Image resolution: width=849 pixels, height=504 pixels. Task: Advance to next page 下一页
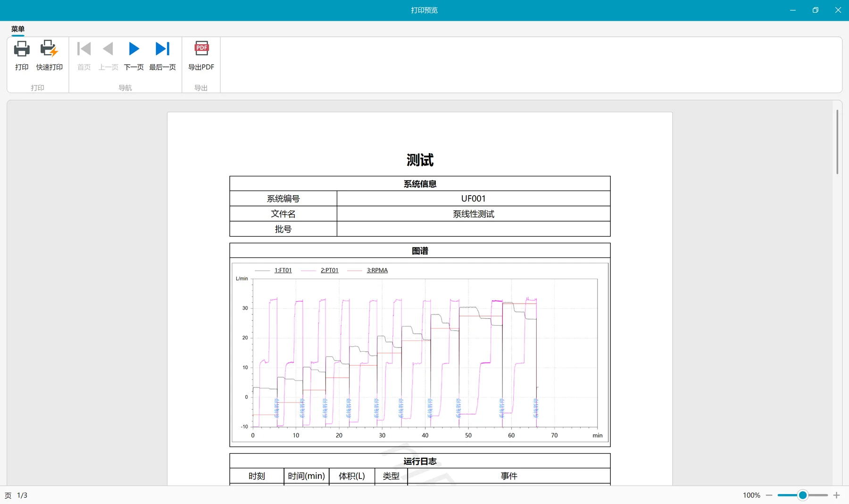click(134, 49)
